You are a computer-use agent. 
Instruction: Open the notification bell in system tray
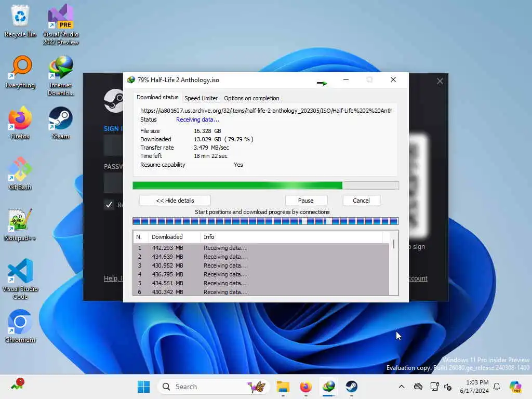[x=497, y=387]
